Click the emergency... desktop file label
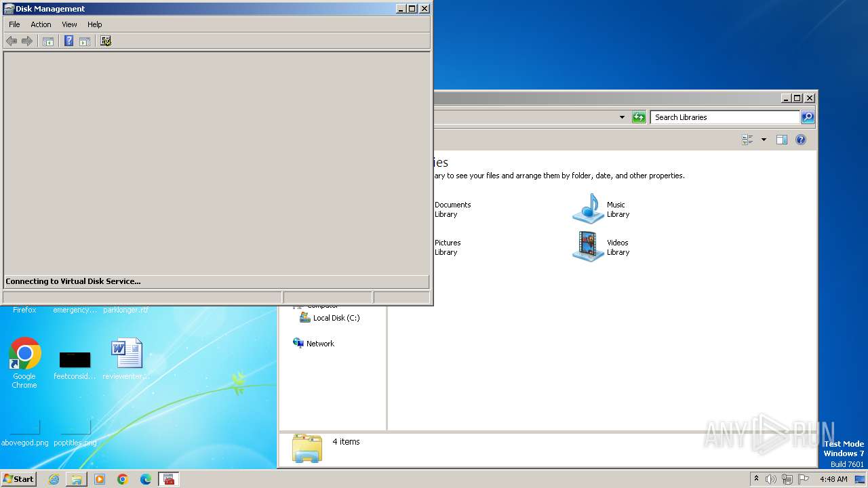Image resolution: width=868 pixels, height=488 pixels. tap(75, 310)
